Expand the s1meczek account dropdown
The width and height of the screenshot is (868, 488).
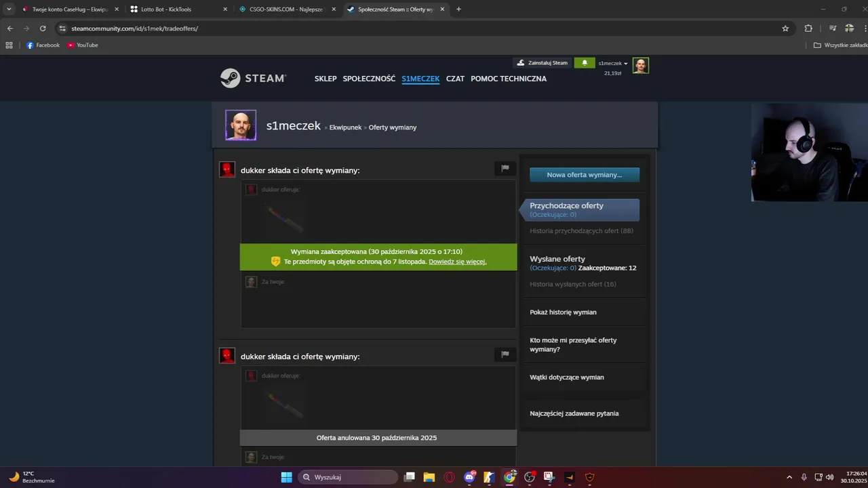click(613, 63)
